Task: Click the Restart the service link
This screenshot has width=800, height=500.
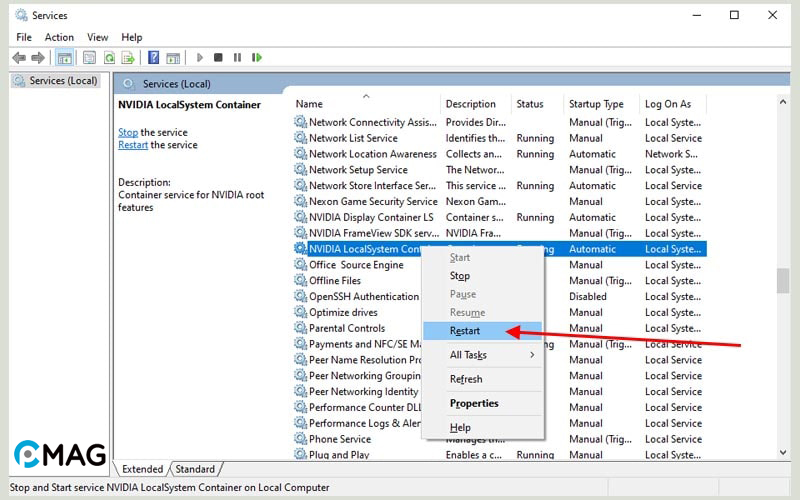Action: pyautogui.click(x=133, y=145)
